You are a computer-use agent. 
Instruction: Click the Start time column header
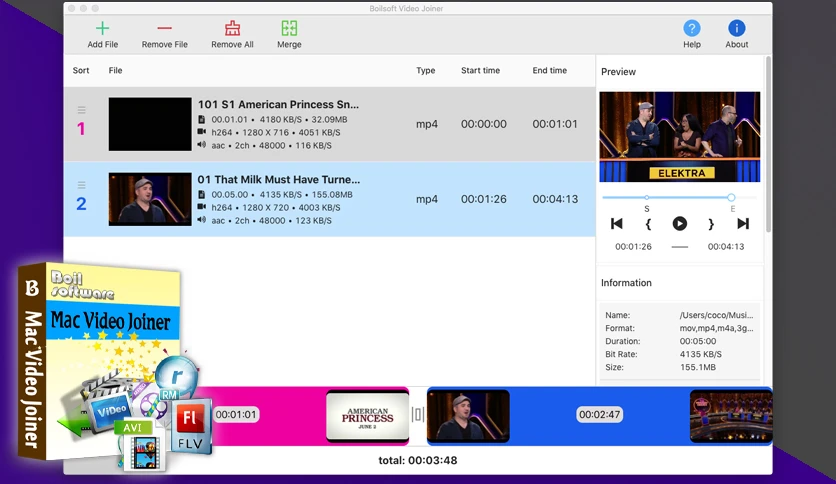[480, 70]
